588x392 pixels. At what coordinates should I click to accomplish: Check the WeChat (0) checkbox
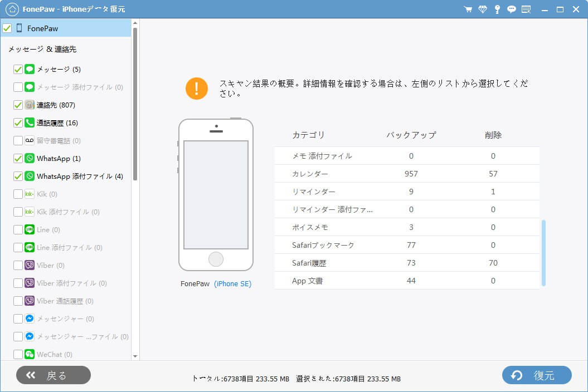click(x=18, y=354)
